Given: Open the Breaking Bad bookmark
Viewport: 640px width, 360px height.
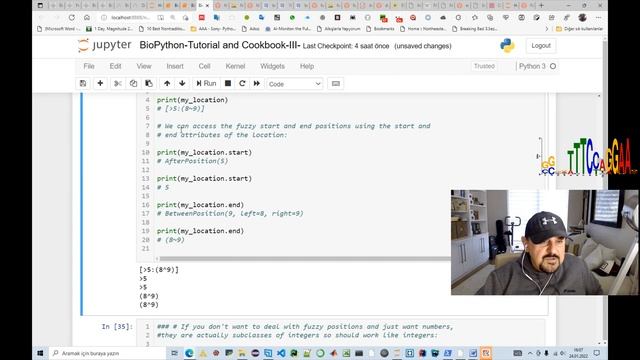Looking at the screenshot, I should (x=475, y=29).
